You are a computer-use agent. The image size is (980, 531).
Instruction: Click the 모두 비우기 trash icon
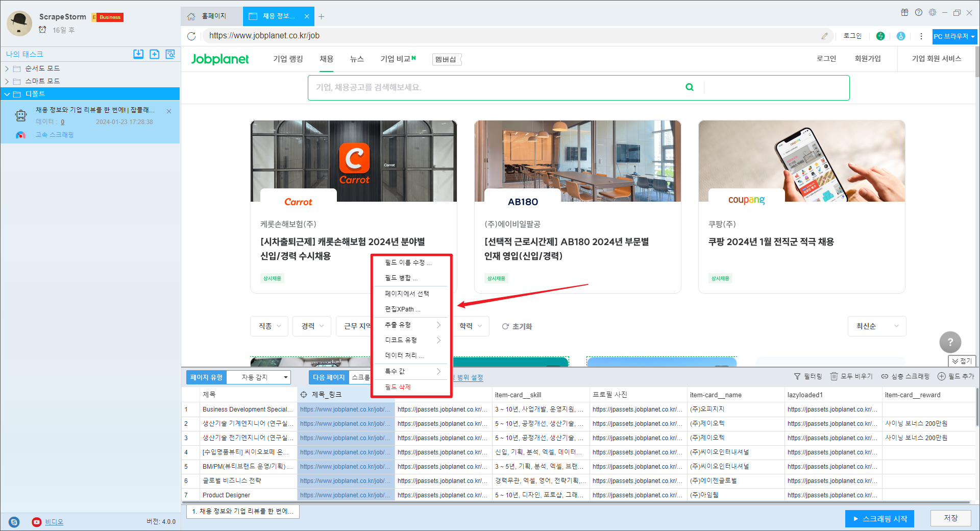[834, 376]
